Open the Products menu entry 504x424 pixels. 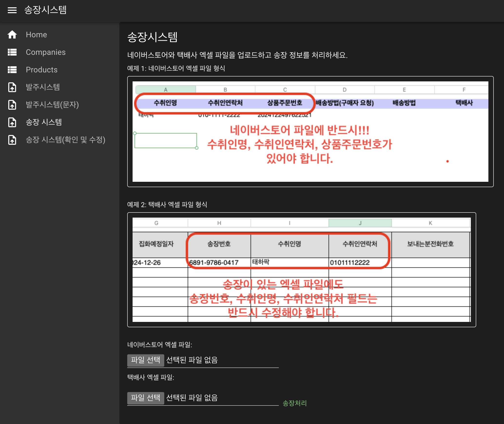[42, 70]
